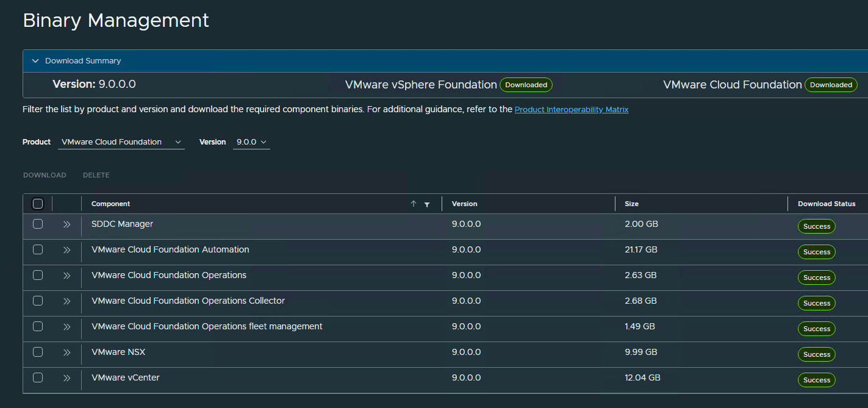
Task: Tick the select-all checkbox in table header
Action: pyautogui.click(x=38, y=204)
